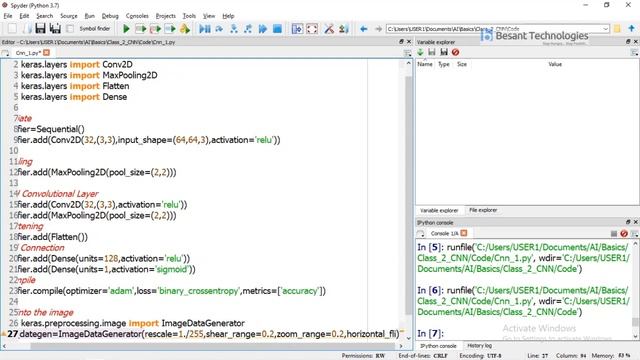The image size is (640, 360).
Task: Toggle Fullscreen mode toolbar icon
Action: point(312,29)
